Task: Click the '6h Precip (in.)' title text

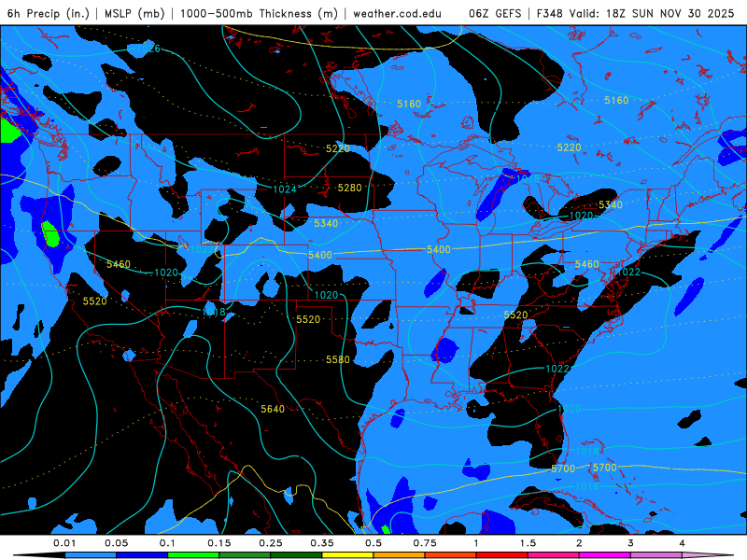Action: coord(49,13)
